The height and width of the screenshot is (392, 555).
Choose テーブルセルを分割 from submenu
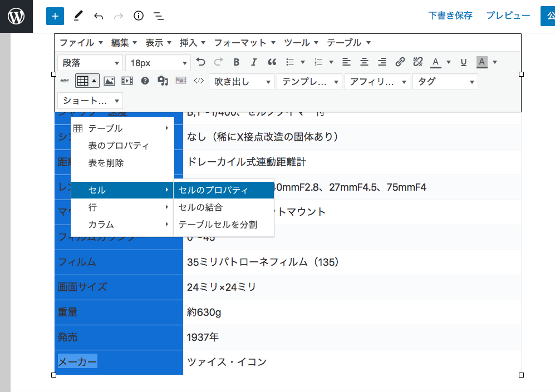click(224, 225)
